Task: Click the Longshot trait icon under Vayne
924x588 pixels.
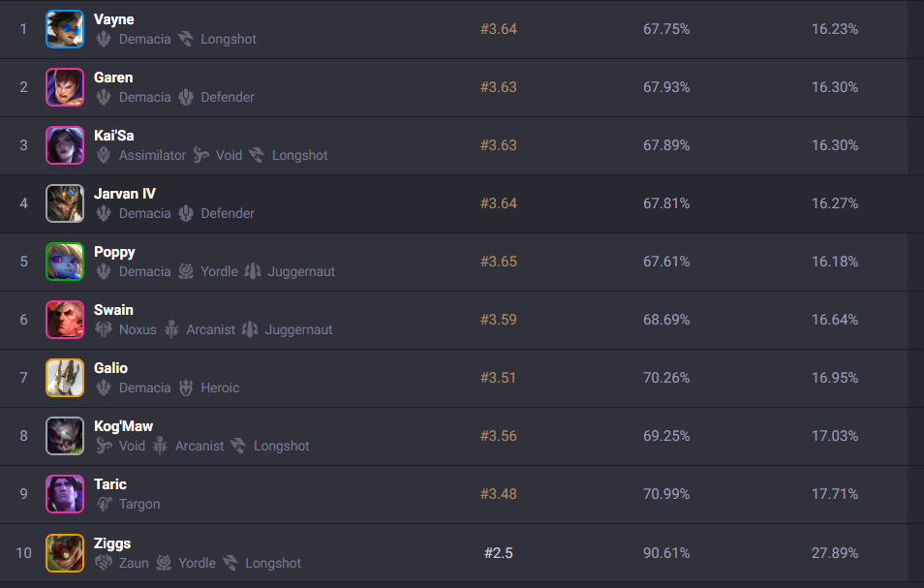Action: click(x=186, y=40)
